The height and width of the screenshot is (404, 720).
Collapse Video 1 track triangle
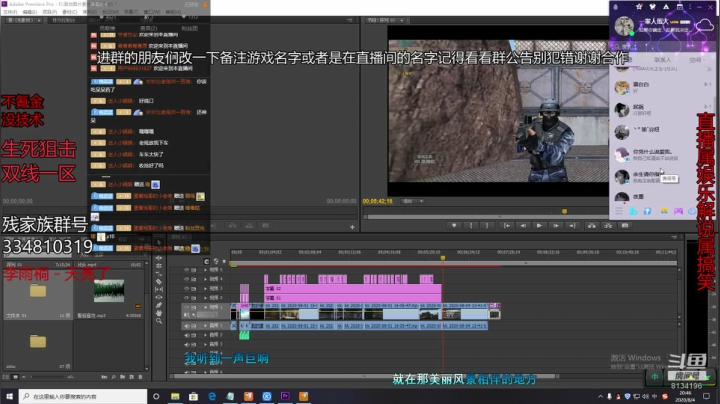[206, 307]
